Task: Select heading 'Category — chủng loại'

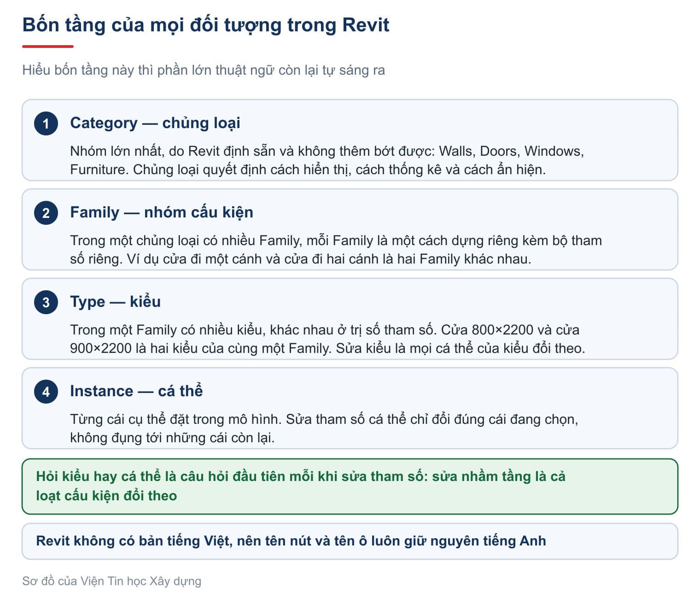Action: click(x=155, y=123)
